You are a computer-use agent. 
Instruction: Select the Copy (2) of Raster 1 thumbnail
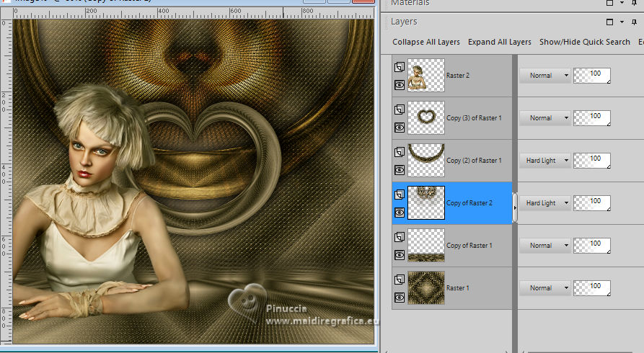pos(426,160)
